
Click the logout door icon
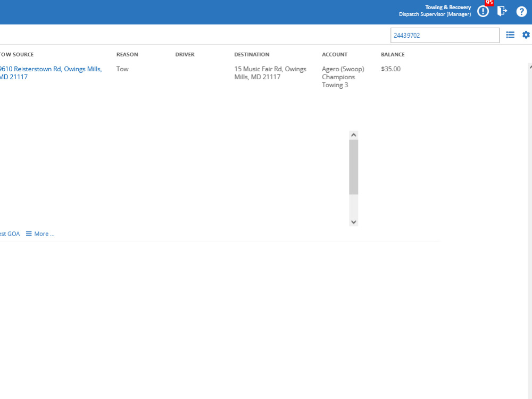tap(502, 11)
